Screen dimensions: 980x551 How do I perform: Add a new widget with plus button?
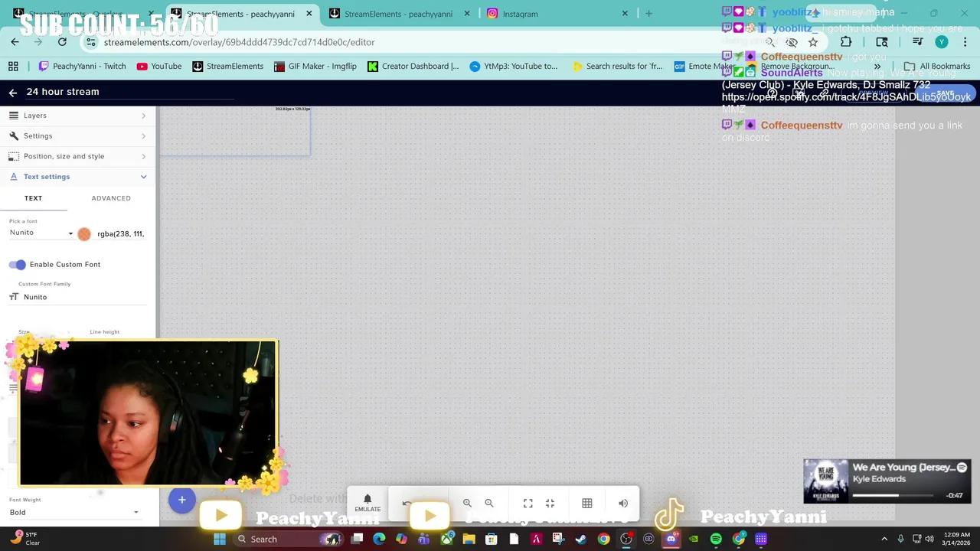tap(181, 500)
